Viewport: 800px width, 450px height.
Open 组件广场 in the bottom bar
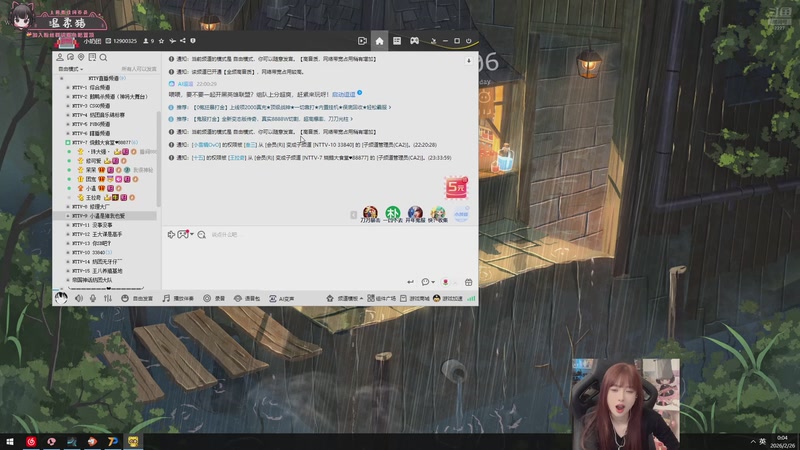click(382, 298)
